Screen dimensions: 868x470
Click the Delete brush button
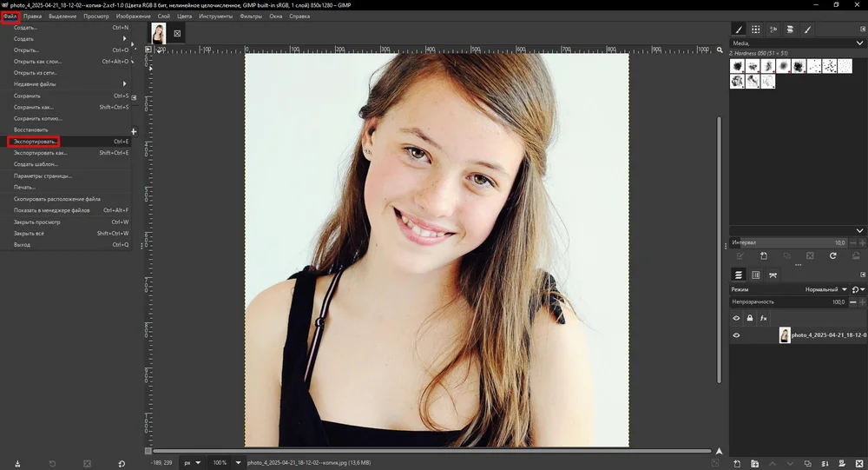tap(810, 255)
